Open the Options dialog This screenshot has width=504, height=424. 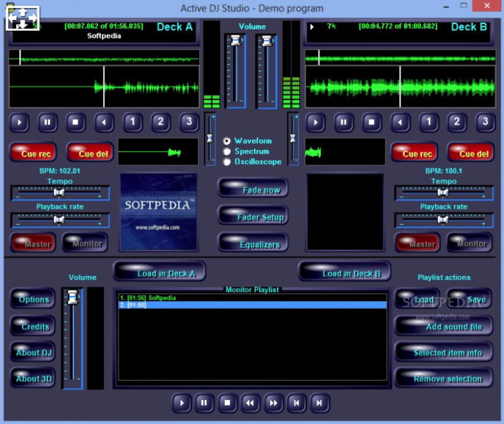coord(33,299)
